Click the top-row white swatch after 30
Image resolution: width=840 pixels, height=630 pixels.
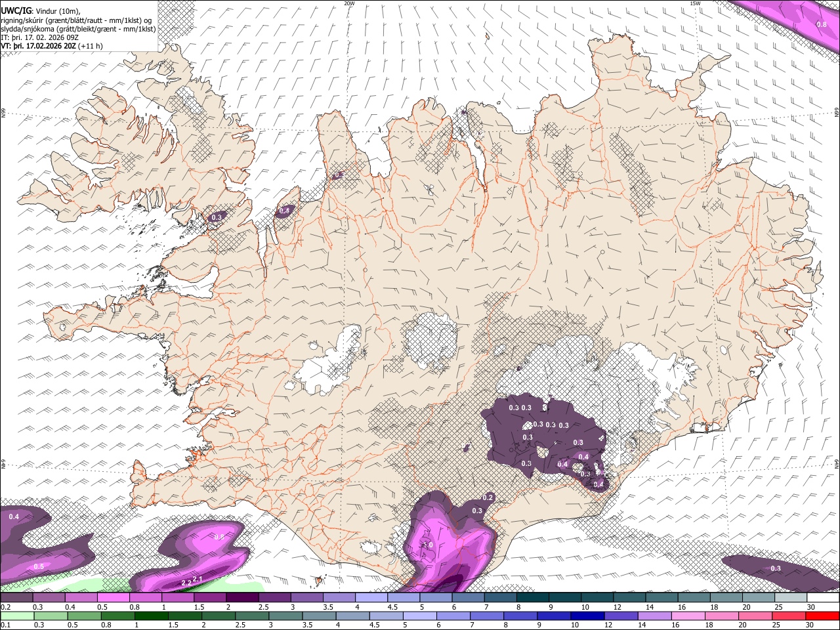point(823,598)
